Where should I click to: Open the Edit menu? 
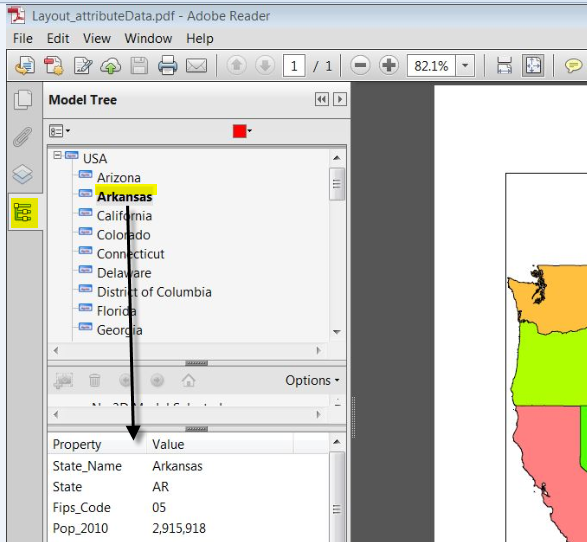58,39
